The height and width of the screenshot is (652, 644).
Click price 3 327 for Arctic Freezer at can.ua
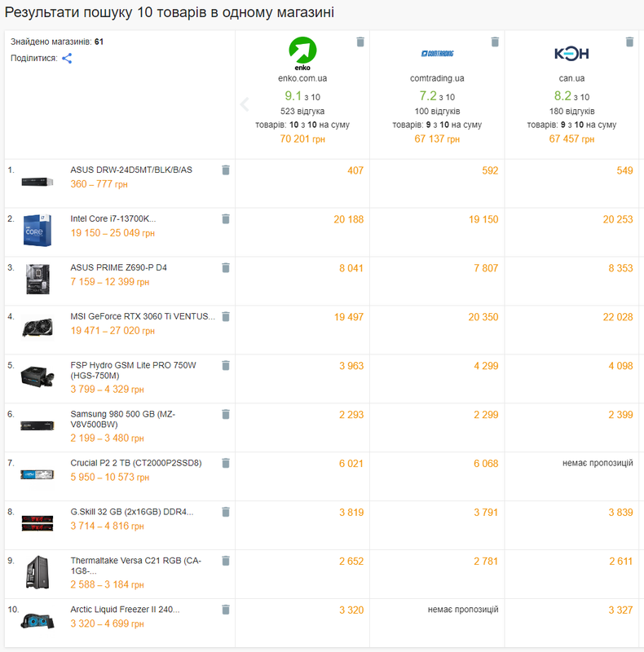620,610
